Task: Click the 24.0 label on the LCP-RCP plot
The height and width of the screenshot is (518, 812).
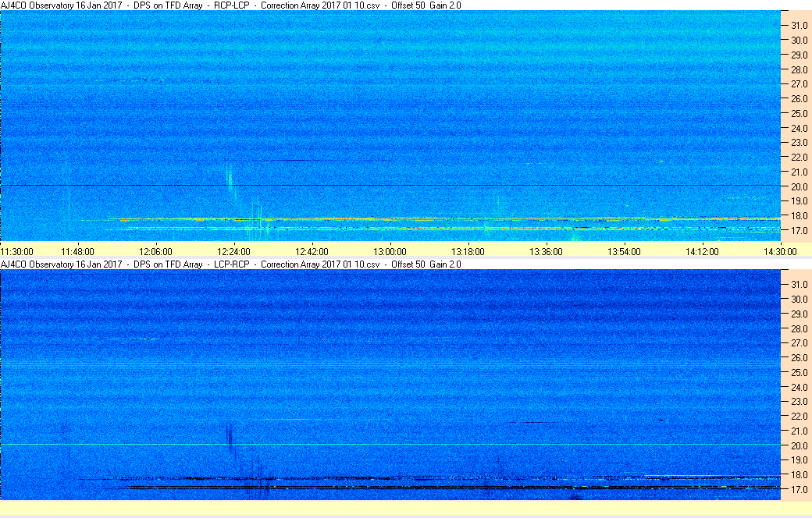Action: 799,387
